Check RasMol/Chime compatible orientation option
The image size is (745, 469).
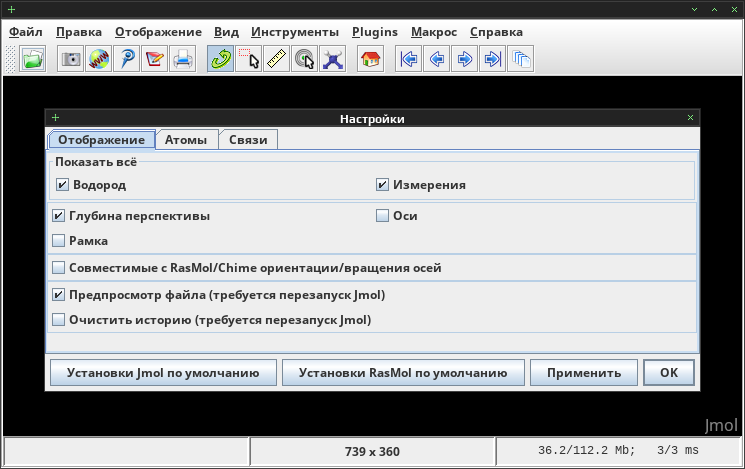58,268
